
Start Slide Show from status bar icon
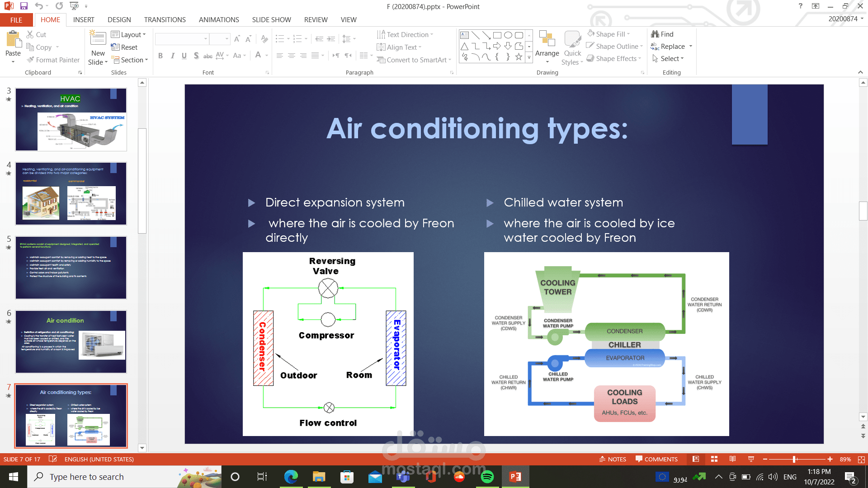coord(751,459)
